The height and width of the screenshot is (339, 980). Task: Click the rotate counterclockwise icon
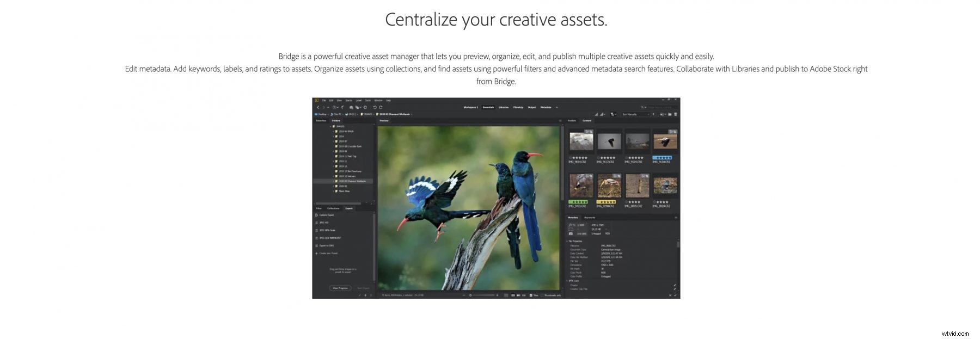tap(375, 107)
